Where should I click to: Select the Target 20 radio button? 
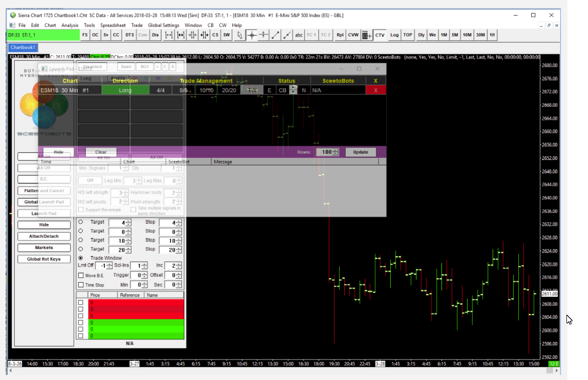click(x=81, y=249)
